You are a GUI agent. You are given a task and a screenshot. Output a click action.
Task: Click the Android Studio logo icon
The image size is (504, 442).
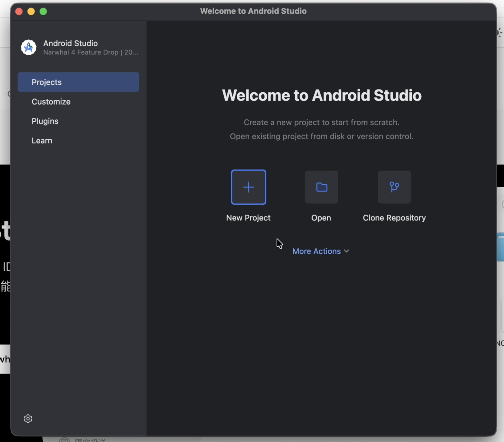29,47
